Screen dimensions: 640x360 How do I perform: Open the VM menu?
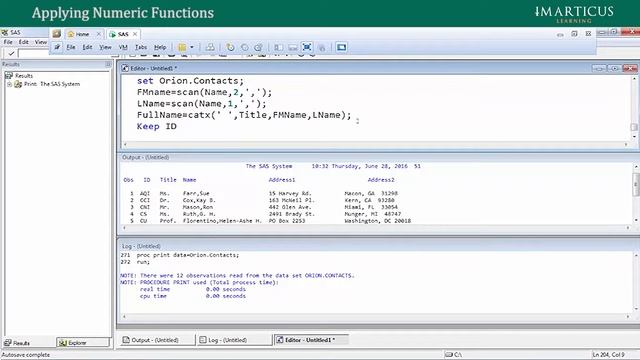click(123, 47)
